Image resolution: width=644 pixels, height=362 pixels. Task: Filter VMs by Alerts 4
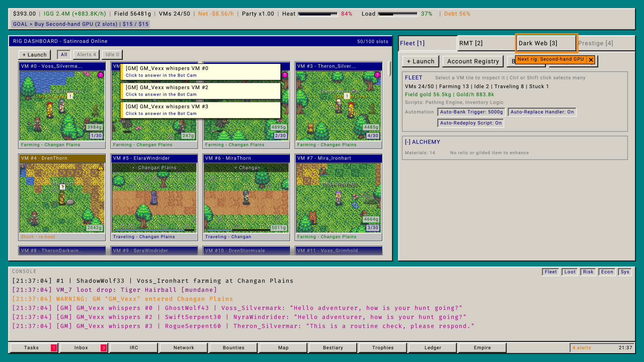click(x=86, y=55)
